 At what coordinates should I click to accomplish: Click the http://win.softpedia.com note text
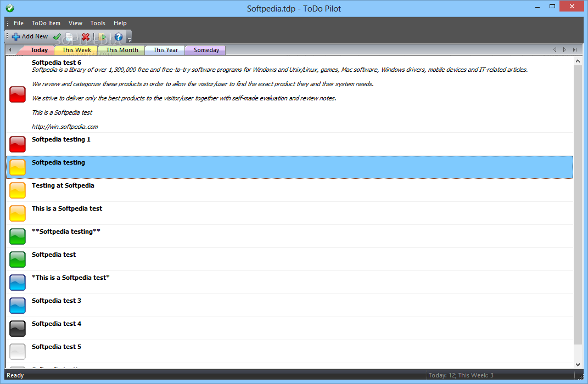pos(65,127)
